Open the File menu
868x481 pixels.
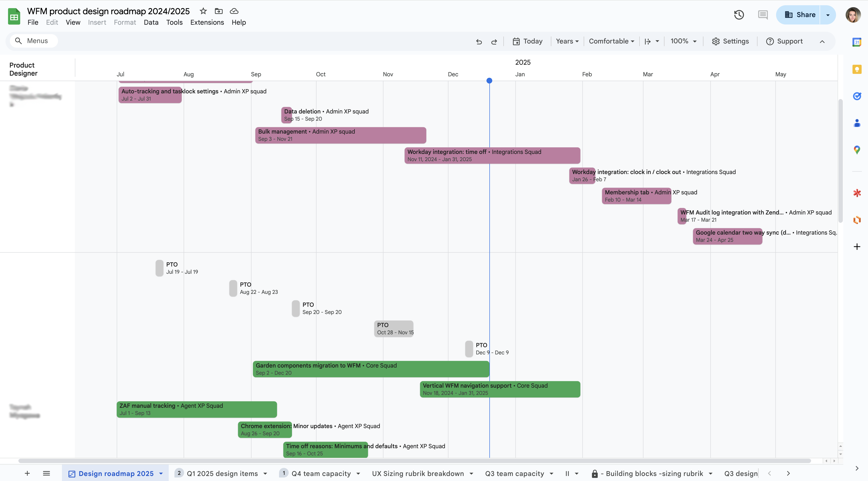33,22
